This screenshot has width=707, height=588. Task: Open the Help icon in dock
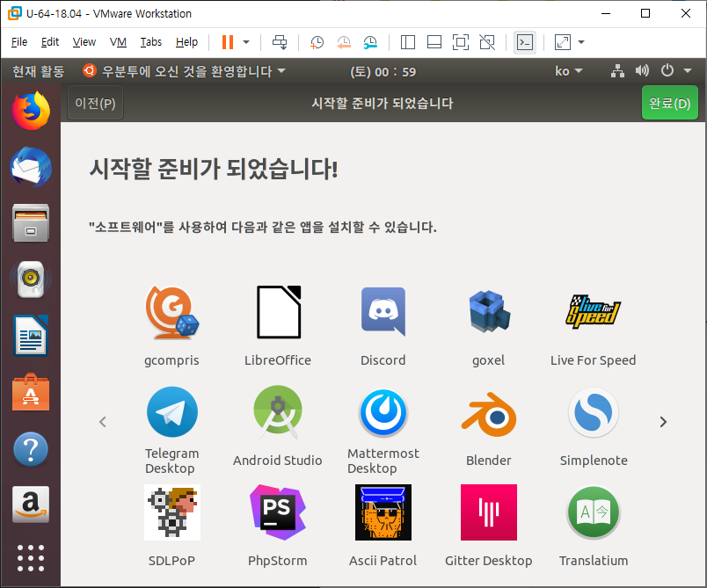click(31, 449)
